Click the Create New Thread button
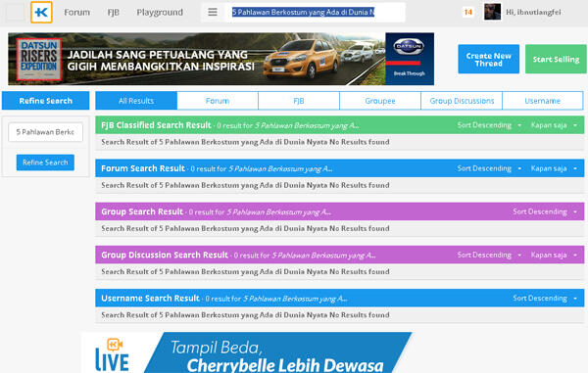588x373 pixels. point(489,59)
